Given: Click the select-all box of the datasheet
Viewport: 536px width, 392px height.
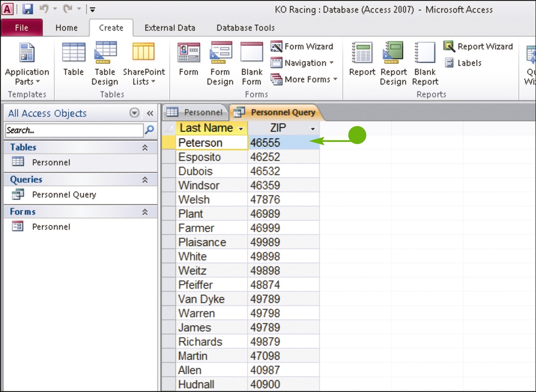Looking at the screenshot, I should point(169,128).
